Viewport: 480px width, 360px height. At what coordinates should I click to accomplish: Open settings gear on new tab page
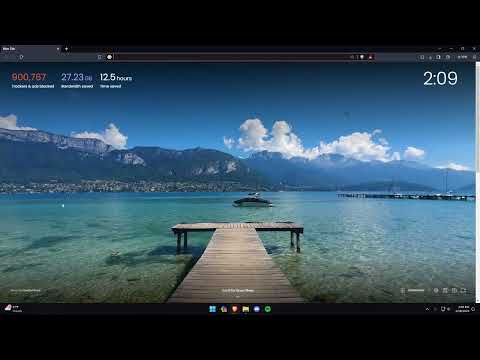(436, 291)
